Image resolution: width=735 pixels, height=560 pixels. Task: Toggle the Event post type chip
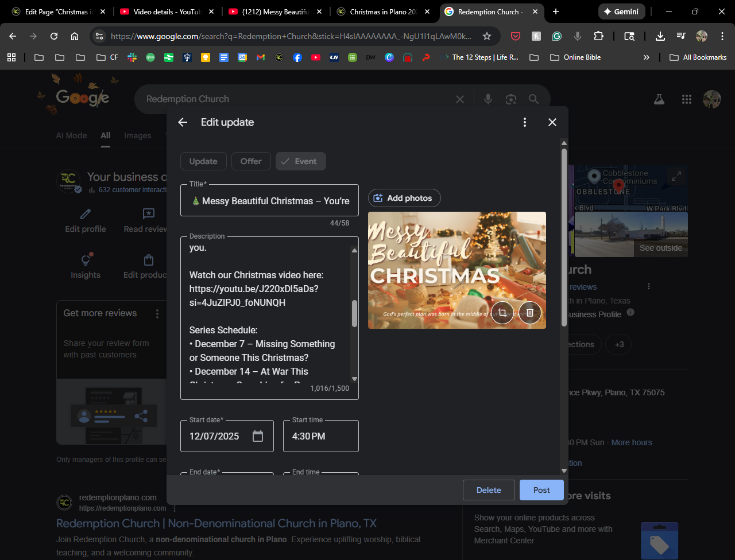300,161
